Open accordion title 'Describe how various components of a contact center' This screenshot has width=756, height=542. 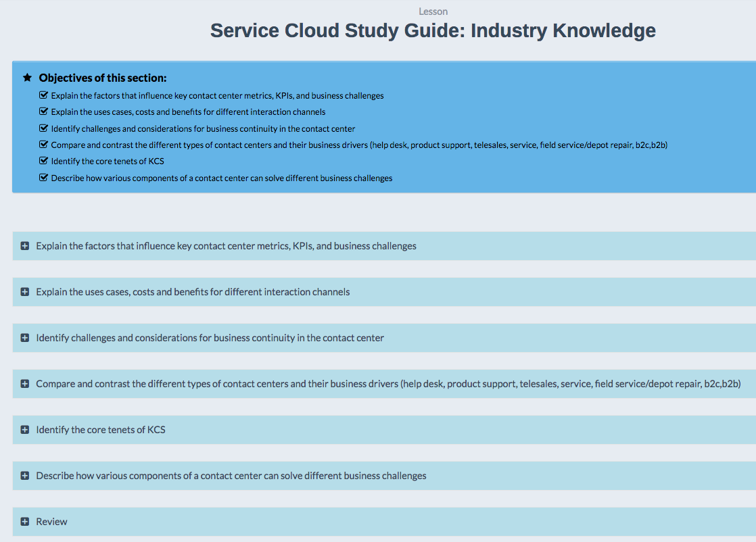[231, 476]
